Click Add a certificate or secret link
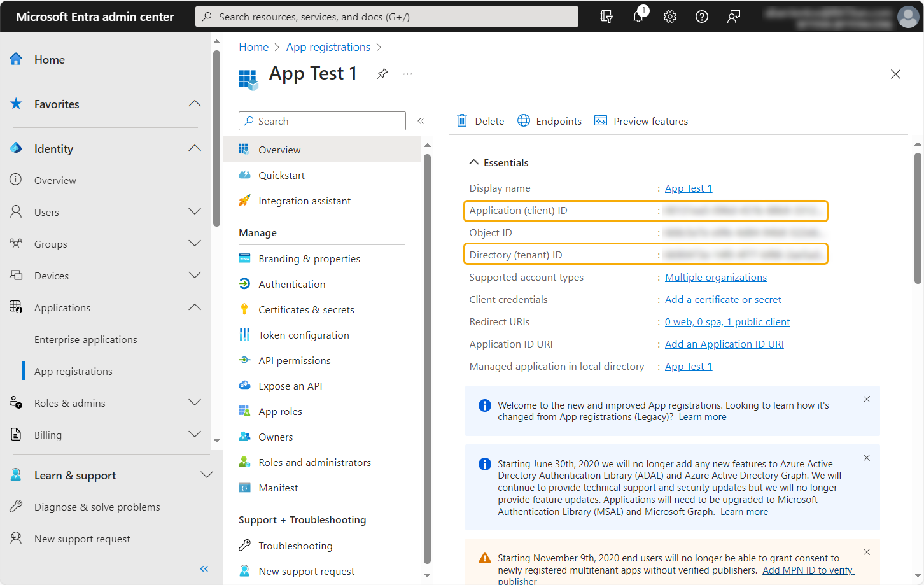This screenshot has width=924, height=585. [723, 299]
